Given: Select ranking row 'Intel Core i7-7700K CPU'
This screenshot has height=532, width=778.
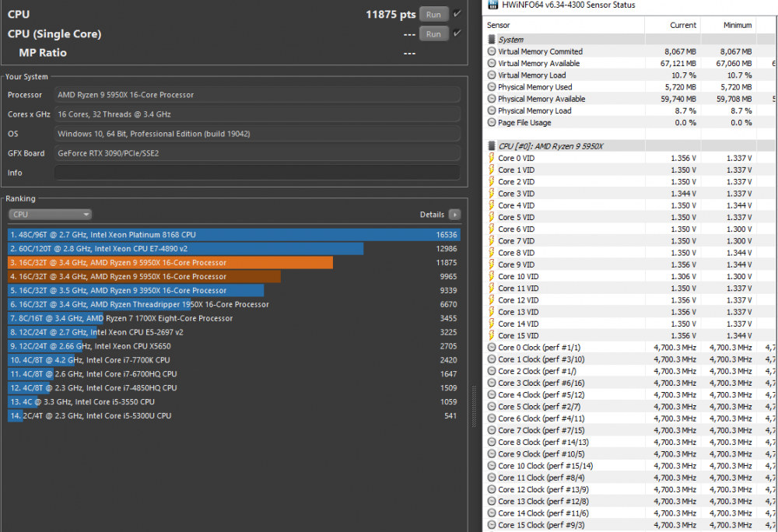Looking at the screenshot, I should (234, 360).
